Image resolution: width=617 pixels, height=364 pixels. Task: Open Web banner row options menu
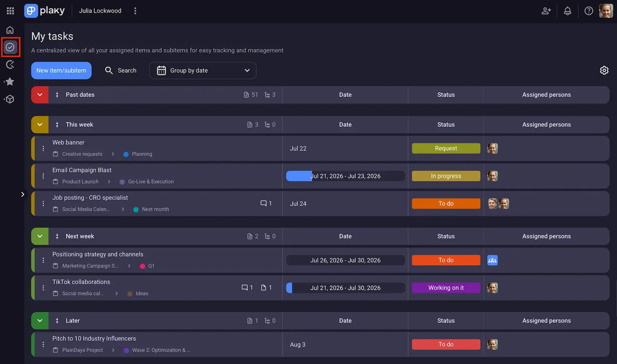[43, 148]
